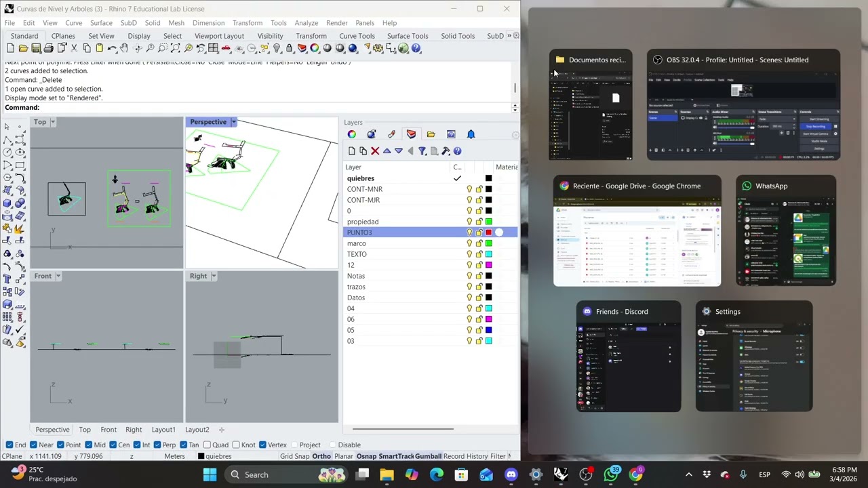This screenshot has width=868, height=488.
Task: Toggle the End osnap checkbox
Action: click(x=9, y=445)
